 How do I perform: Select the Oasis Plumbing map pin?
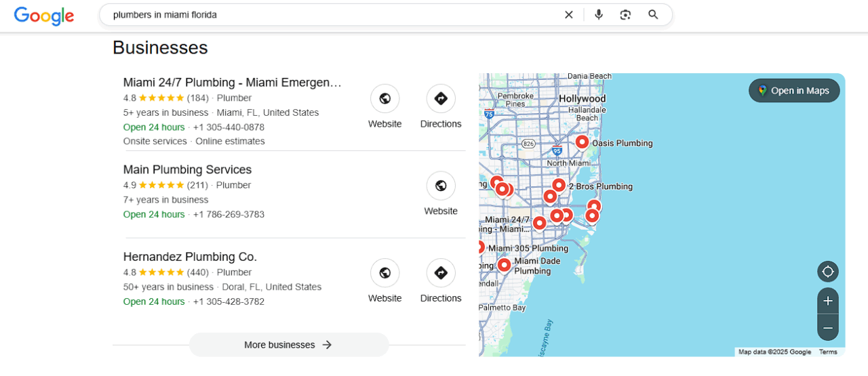click(x=582, y=142)
